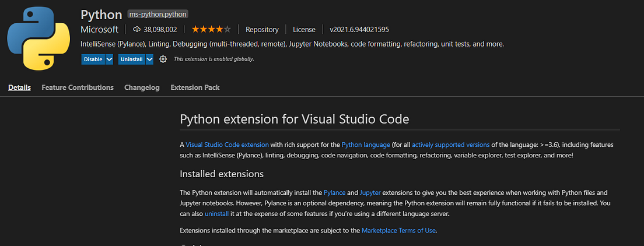Image resolution: width=644 pixels, height=246 pixels.
Task: Open the Marketplace Terms of Use link
Action: pyautogui.click(x=398, y=230)
